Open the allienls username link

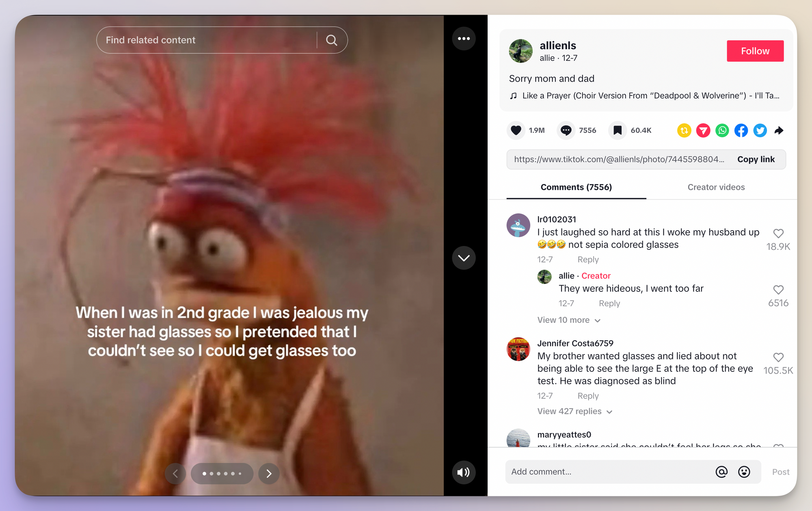[x=558, y=45]
